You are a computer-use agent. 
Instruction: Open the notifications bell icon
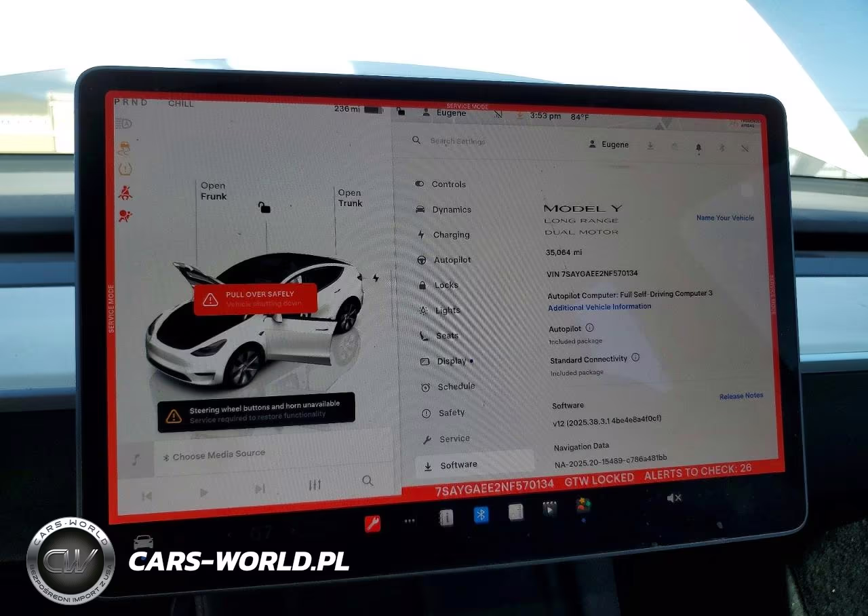click(698, 147)
